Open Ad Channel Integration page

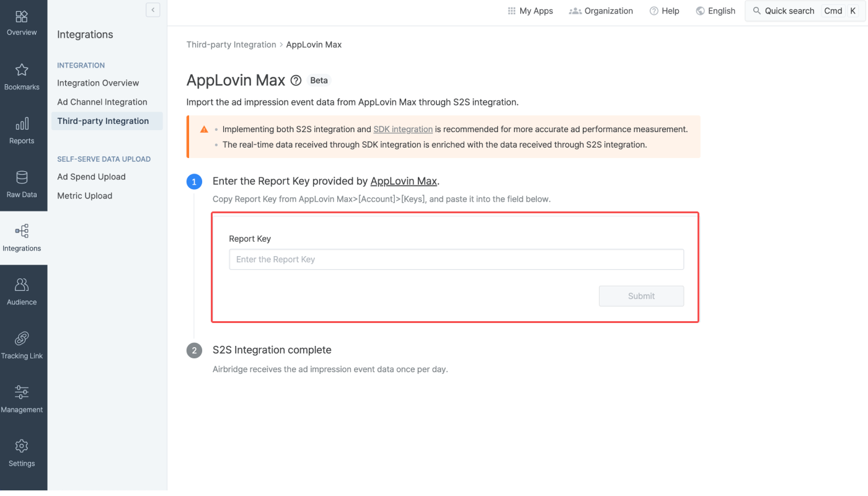[102, 102]
